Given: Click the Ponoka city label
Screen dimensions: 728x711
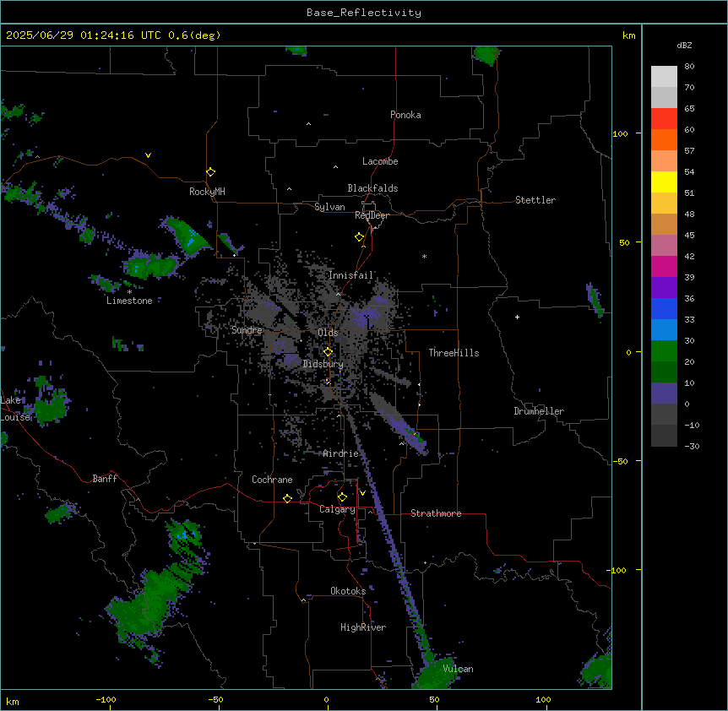Looking at the screenshot, I should [x=405, y=115].
